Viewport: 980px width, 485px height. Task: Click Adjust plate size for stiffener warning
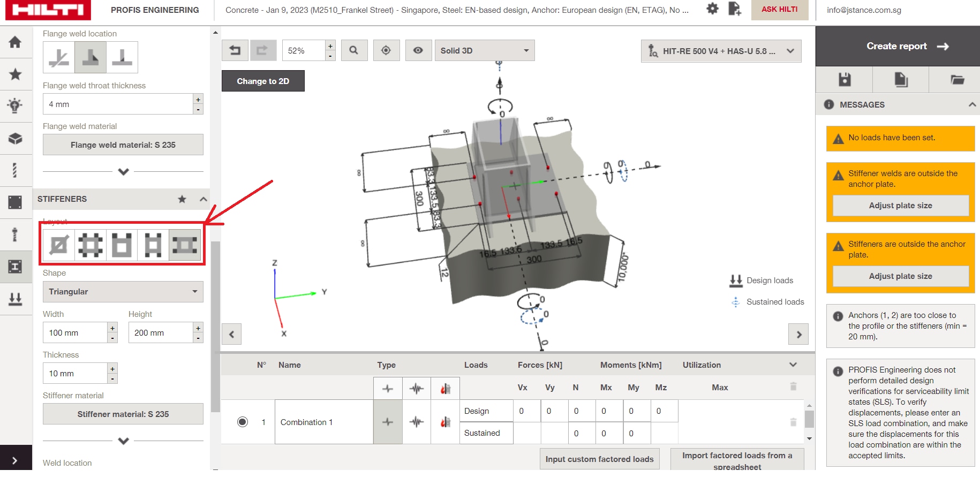click(900, 276)
